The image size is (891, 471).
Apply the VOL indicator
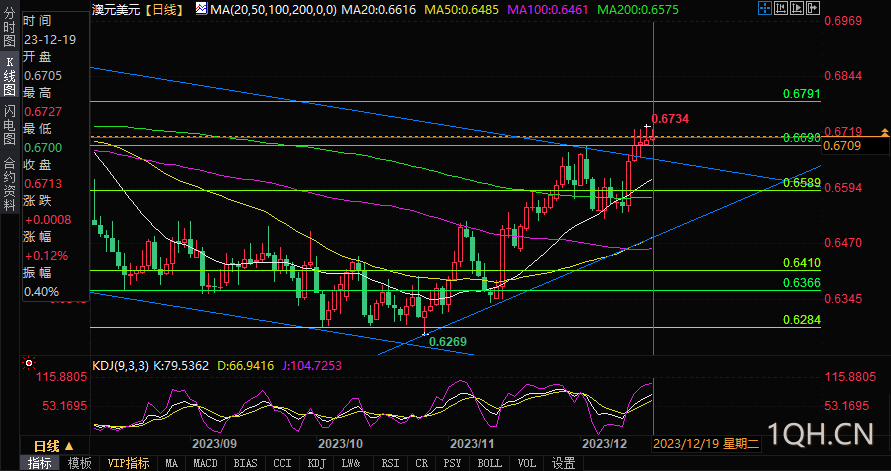coord(527,463)
